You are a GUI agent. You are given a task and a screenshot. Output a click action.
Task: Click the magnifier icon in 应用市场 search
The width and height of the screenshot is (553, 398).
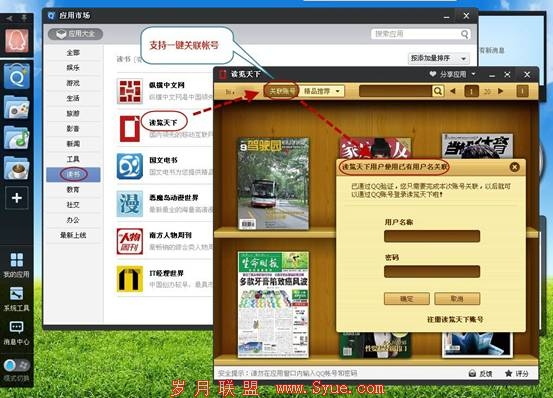[x=465, y=34]
